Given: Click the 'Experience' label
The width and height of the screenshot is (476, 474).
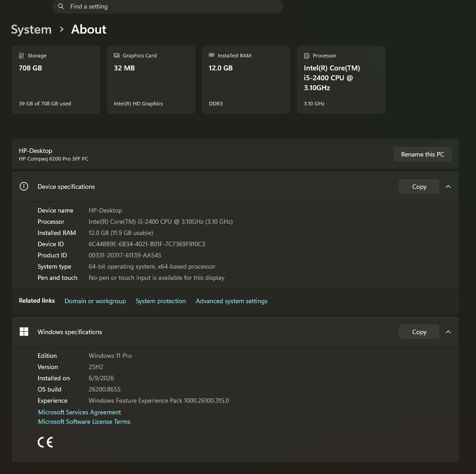Looking at the screenshot, I should (52, 400).
